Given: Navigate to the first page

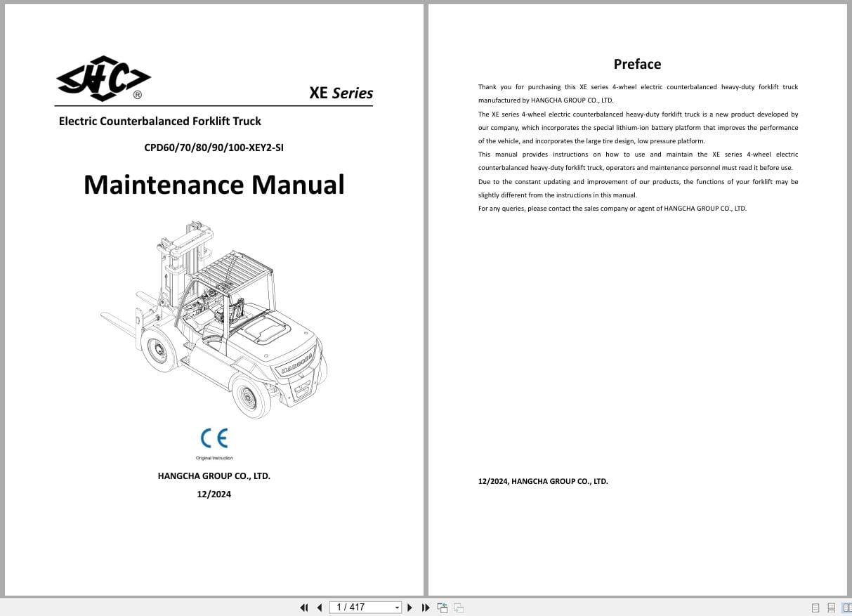Looking at the screenshot, I should tap(304, 607).
